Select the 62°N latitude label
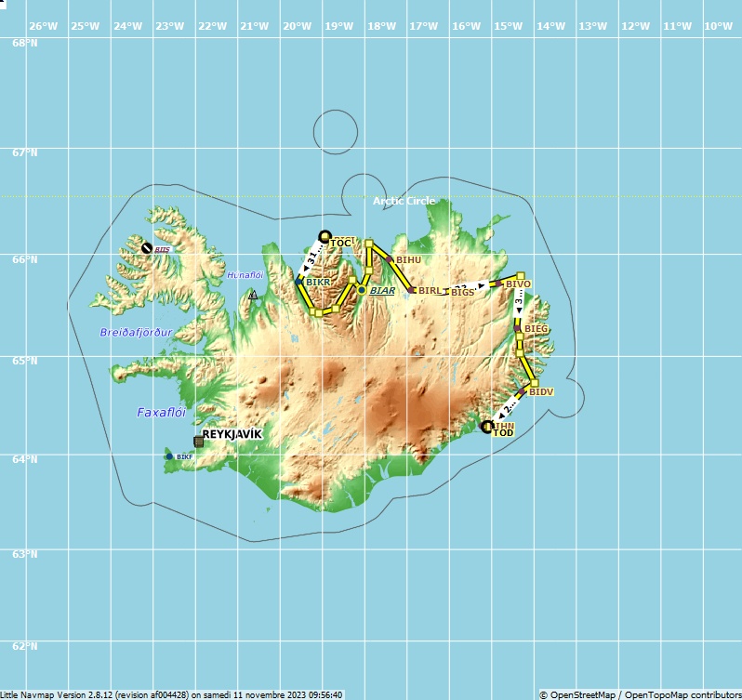Viewport: 742px width, 700px height. pos(24,646)
